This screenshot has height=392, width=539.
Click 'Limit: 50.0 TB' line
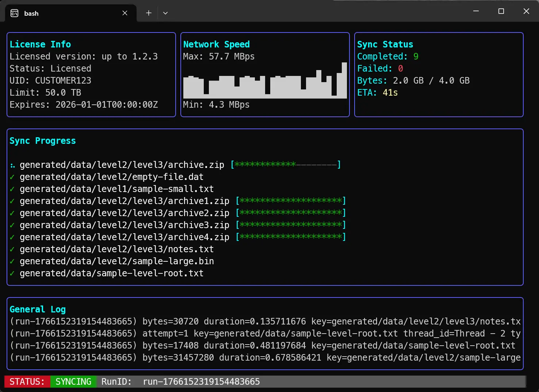pos(45,92)
